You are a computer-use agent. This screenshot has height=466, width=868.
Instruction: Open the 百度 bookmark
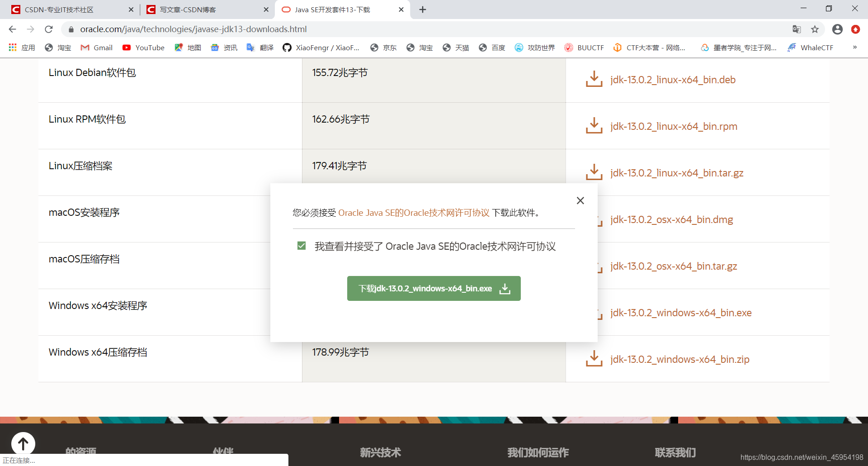click(x=492, y=48)
